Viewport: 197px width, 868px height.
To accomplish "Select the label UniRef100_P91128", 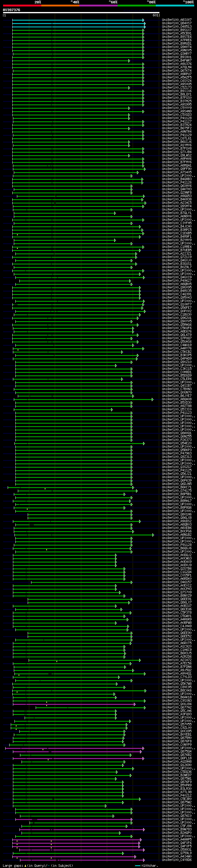I will pos(177,544).
